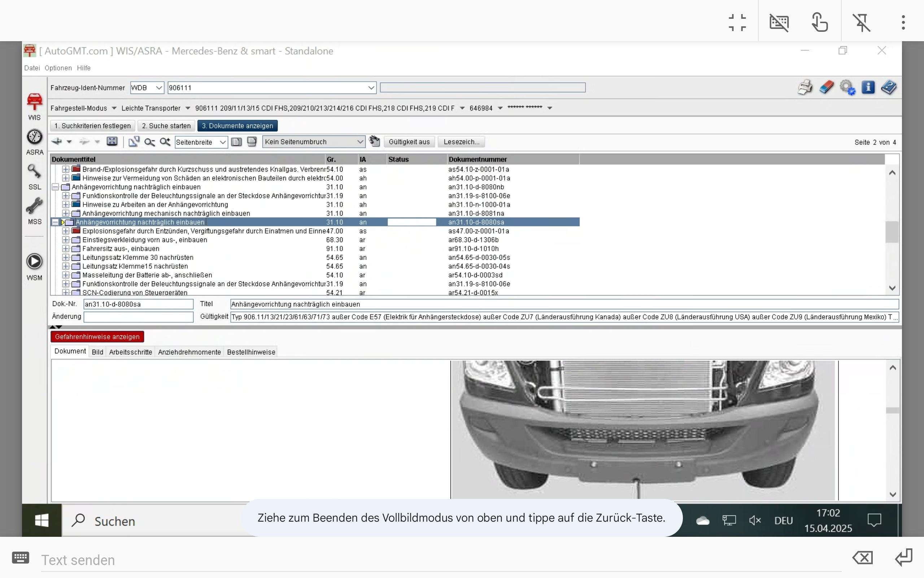This screenshot has height=578, width=924.
Task: Open the Datei menu
Action: (x=32, y=68)
